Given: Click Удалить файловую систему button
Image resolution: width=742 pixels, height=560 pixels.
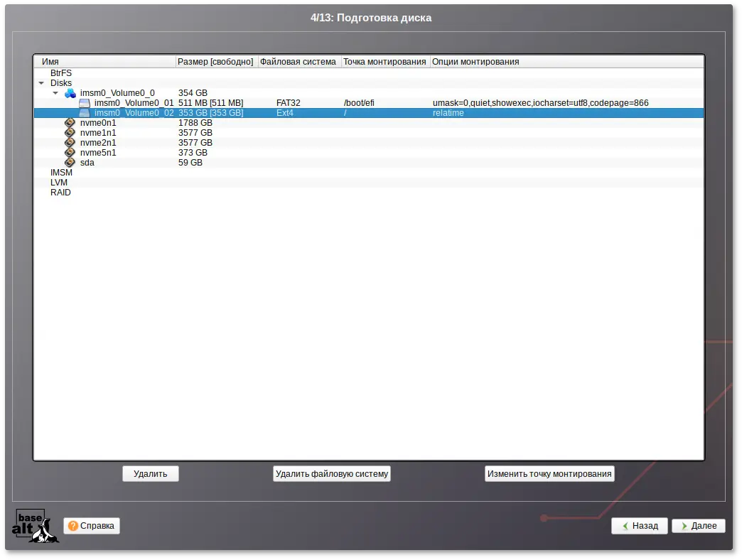Looking at the screenshot, I should pyautogui.click(x=332, y=474).
